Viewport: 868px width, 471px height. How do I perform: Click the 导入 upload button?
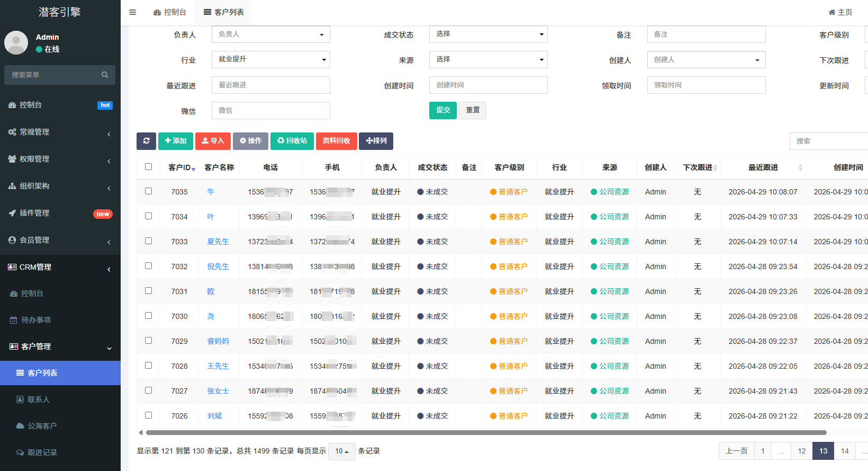click(x=213, y=141)
